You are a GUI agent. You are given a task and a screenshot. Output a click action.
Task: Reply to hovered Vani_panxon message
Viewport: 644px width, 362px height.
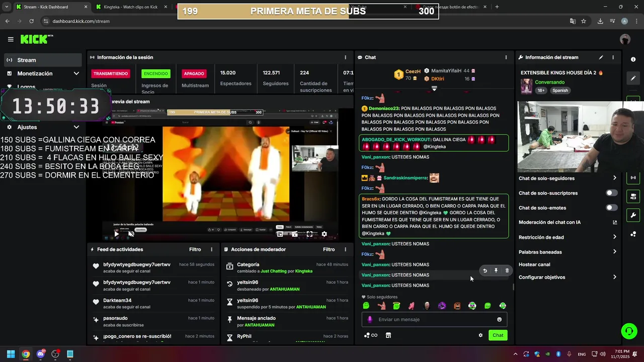(x=485, y=270)
